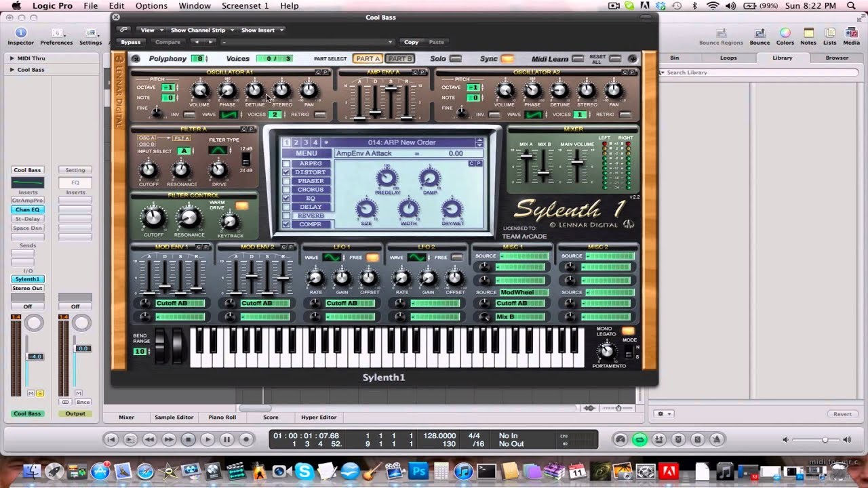Go to beginning transport button
Screen dimensions: 868x488
click(x=112, y=439)
